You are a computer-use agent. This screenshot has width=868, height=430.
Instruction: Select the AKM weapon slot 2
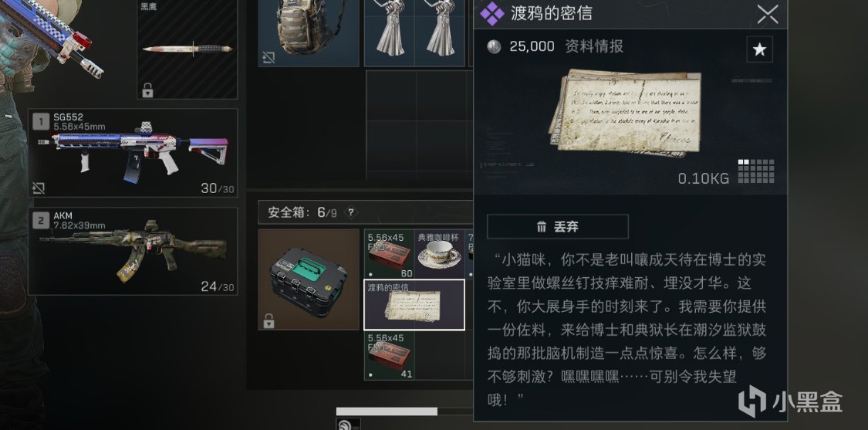click(133, 251)
